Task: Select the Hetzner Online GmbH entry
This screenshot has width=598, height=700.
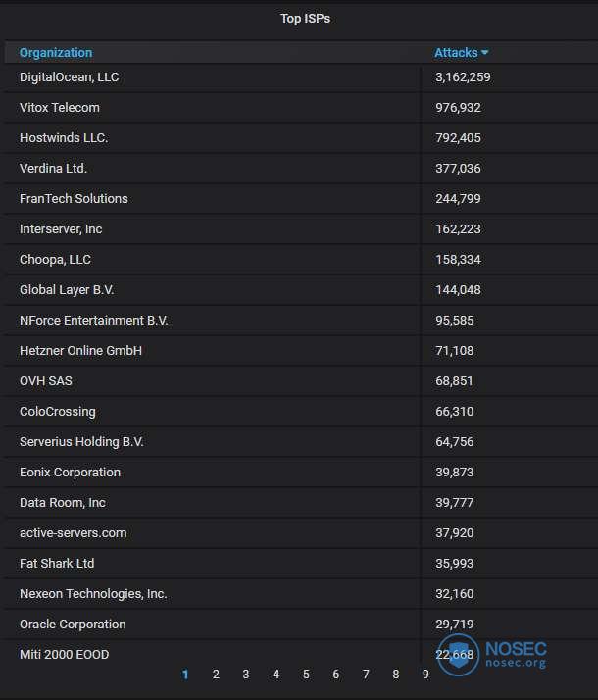Action: (301, 351)
